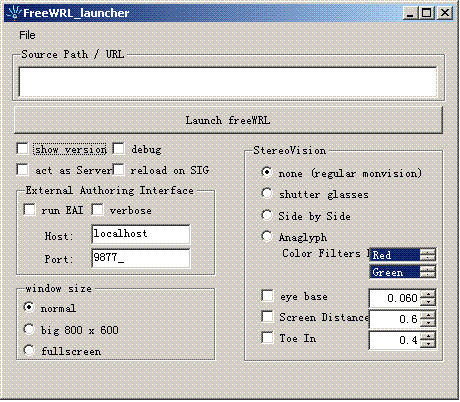
Task: Enable the Toe In checkbox
Action: coord(267,337)
